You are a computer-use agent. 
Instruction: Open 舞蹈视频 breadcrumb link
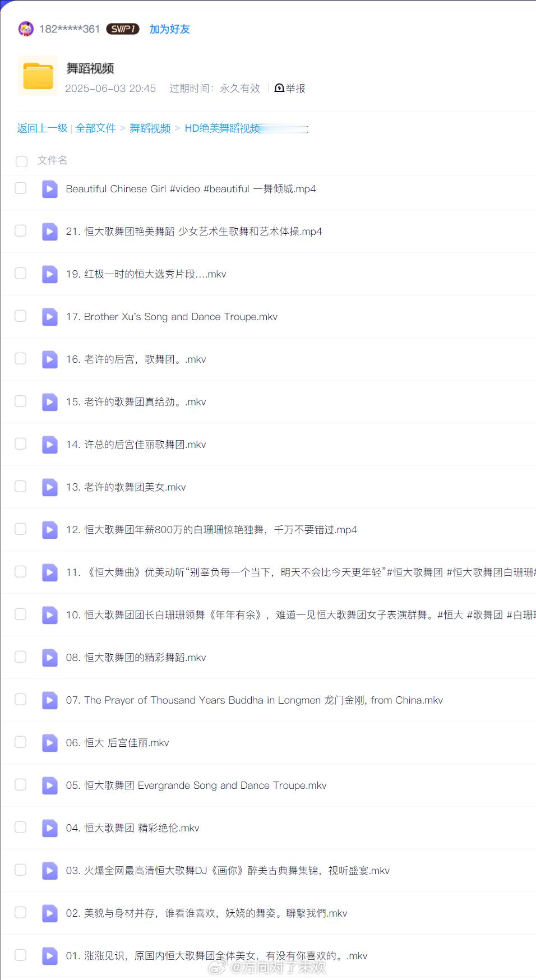point(150,128)
